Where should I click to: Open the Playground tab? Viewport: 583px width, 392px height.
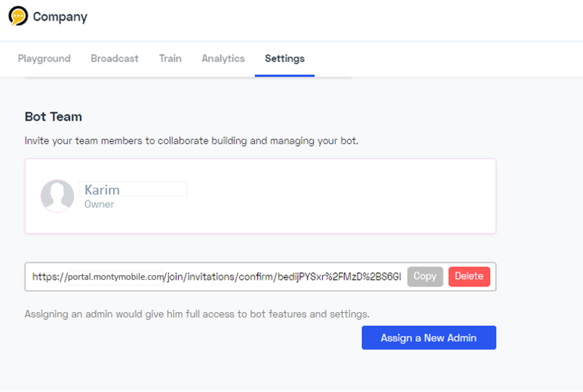tap(44, 58)
